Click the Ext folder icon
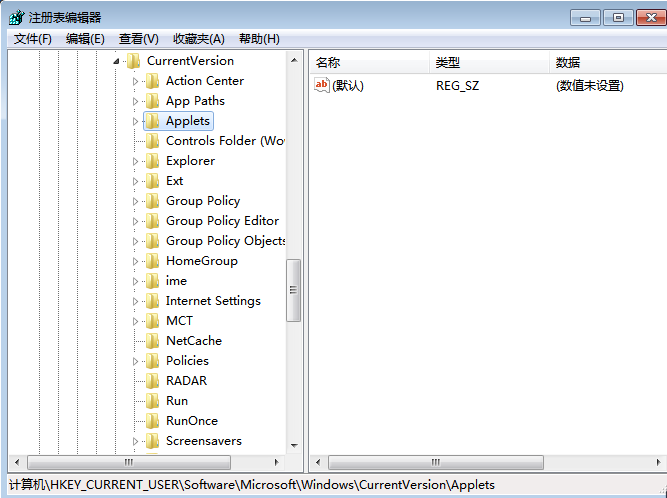Screen dimensions: 667x498 coord(152,181)
